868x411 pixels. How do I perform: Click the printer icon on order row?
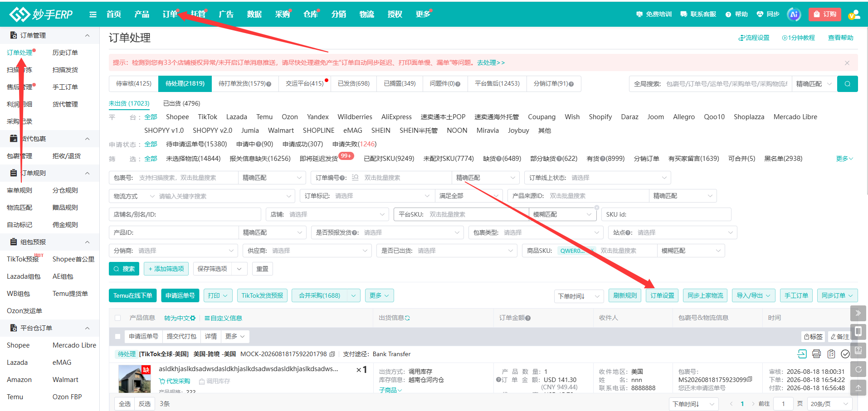click(x=816, y=354)
